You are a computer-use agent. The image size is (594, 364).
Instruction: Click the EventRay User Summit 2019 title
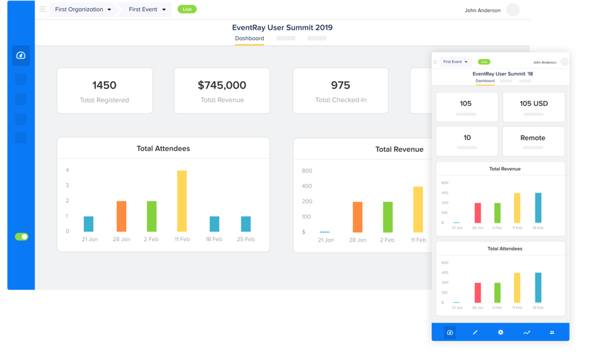282,28
